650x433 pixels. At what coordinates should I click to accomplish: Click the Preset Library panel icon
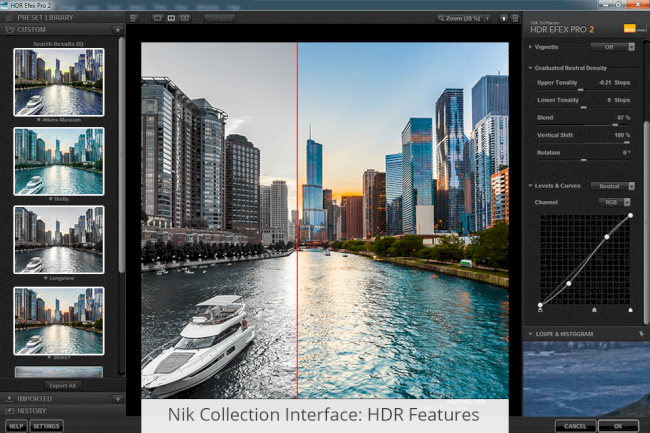[9, 17]
